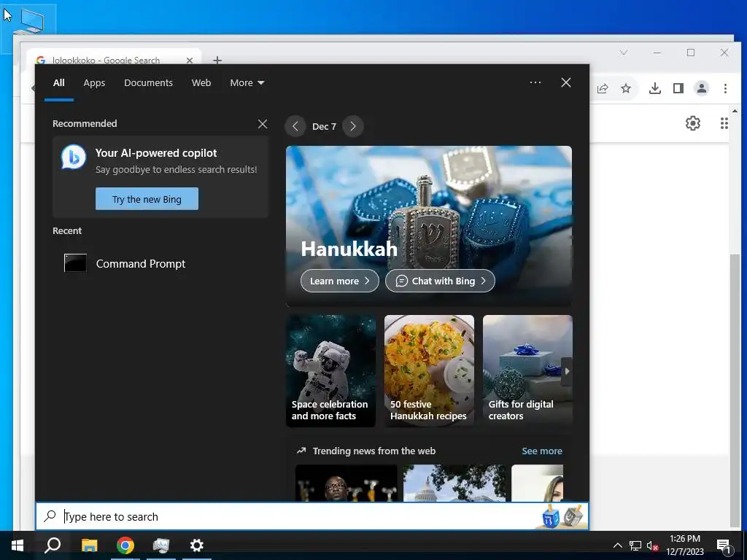Switch to the All search tab
The width and height of the screenshot is (747, 560).
pos(59,83)
